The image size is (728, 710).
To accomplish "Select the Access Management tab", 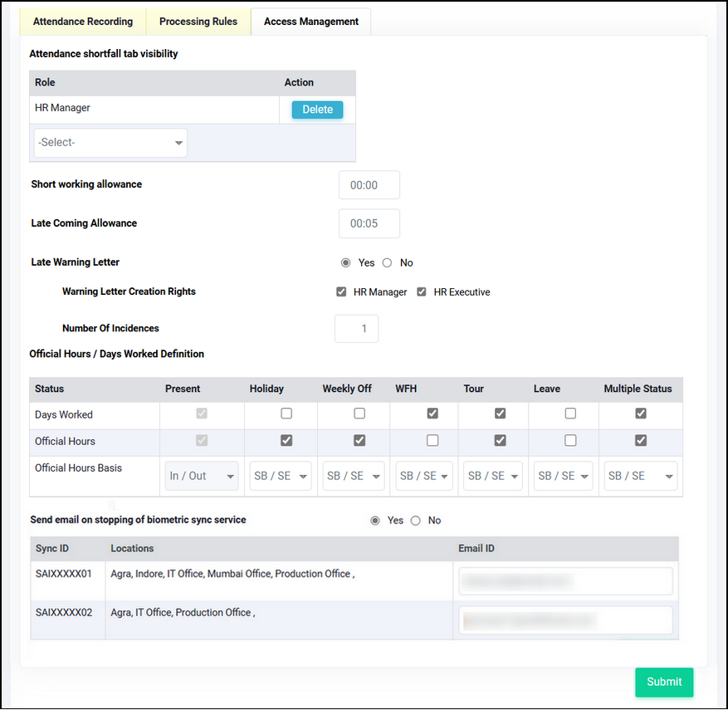I will tap(311, 22).
